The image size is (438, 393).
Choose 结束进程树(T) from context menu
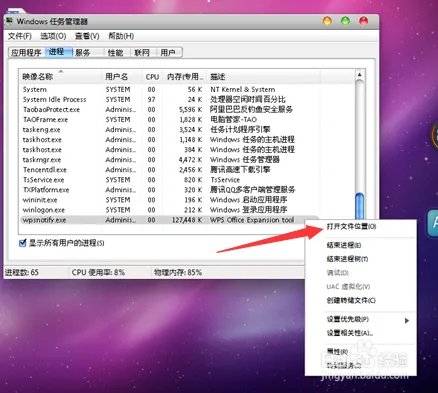pos(347,259)
